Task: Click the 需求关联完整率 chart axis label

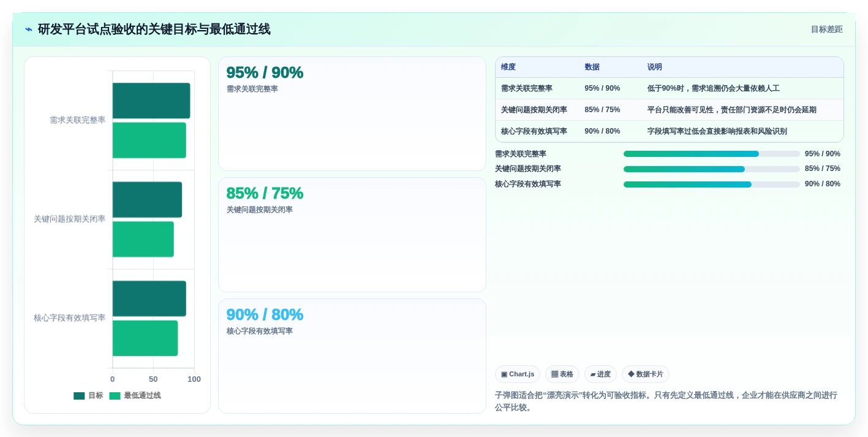Action: (77, 120)
